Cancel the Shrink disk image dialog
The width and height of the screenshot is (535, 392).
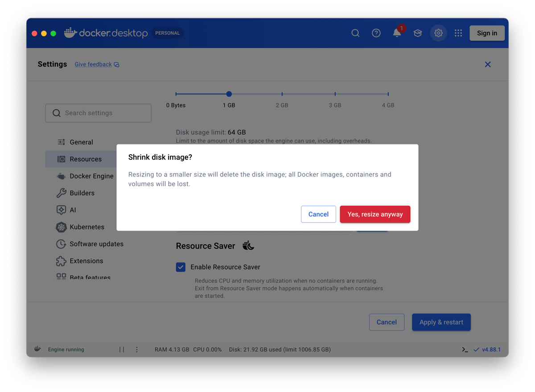318,214
